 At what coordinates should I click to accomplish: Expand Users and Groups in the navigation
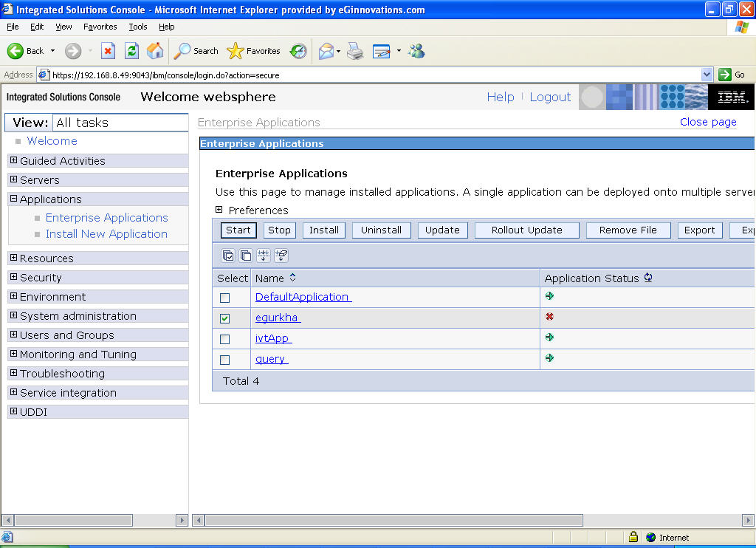(13, 335)
